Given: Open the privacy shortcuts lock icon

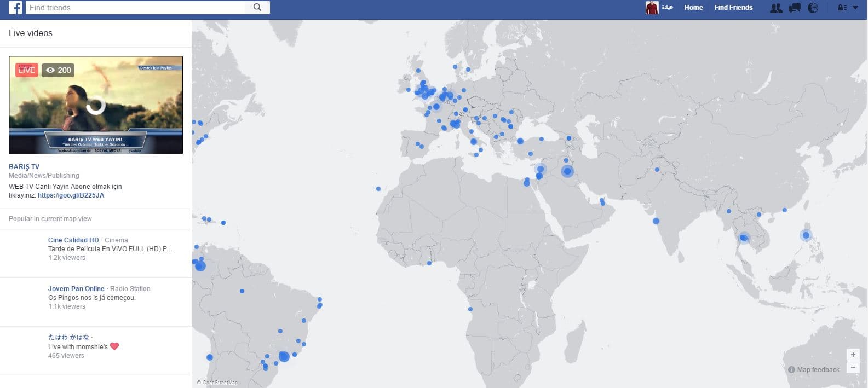Looking at the screenshot, I should [842, 8].
